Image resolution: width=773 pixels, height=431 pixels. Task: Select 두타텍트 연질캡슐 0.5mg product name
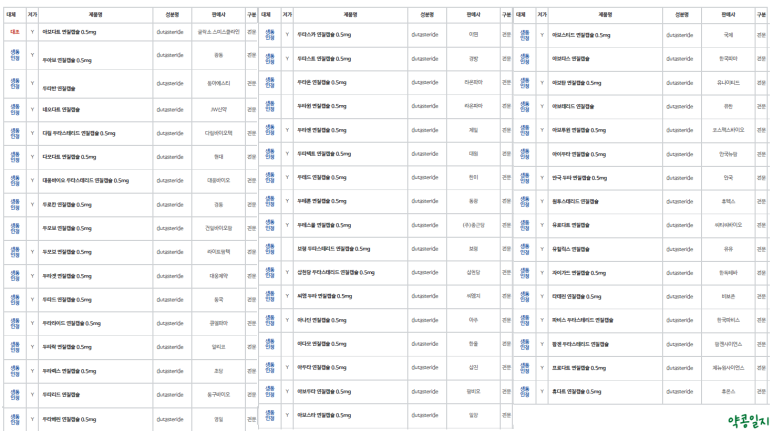(x=324, y=154)
